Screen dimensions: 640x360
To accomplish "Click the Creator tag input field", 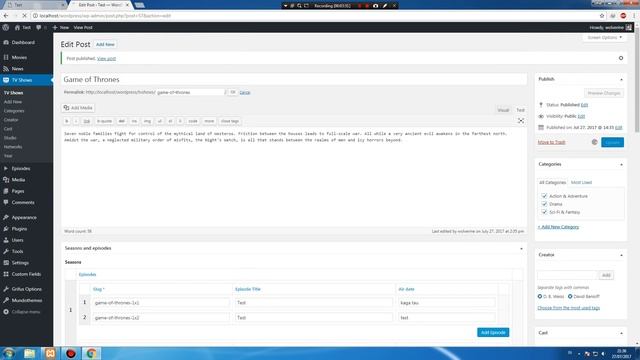I will [567, 275].
